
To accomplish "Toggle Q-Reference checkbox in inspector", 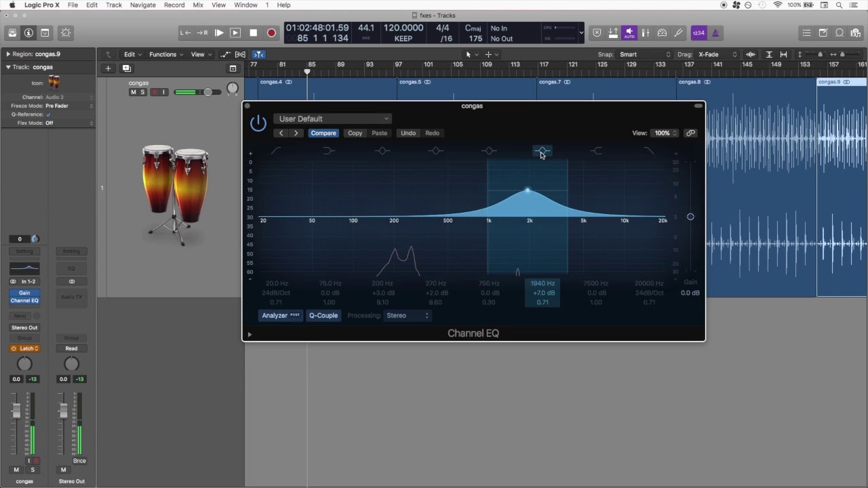I will coord(48,115).
